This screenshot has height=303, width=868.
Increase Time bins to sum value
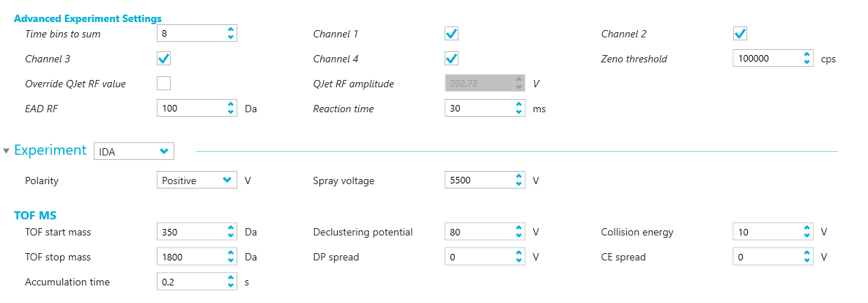click(231, 30)
